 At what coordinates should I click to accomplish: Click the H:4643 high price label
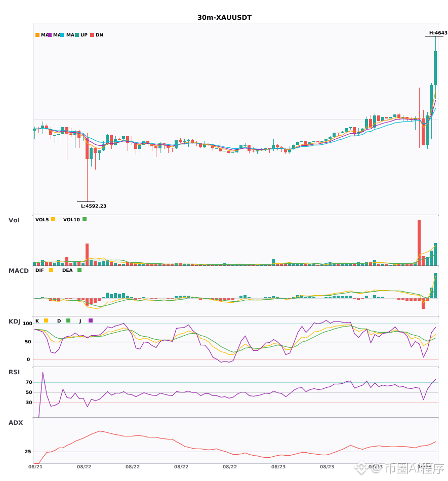coord(438,33)
